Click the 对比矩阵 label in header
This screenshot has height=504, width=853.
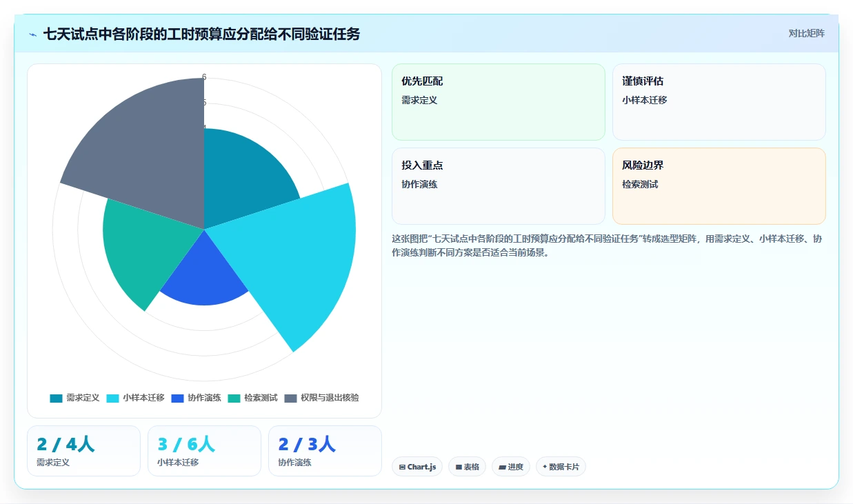pyautogui.click(x=807, y=33)
